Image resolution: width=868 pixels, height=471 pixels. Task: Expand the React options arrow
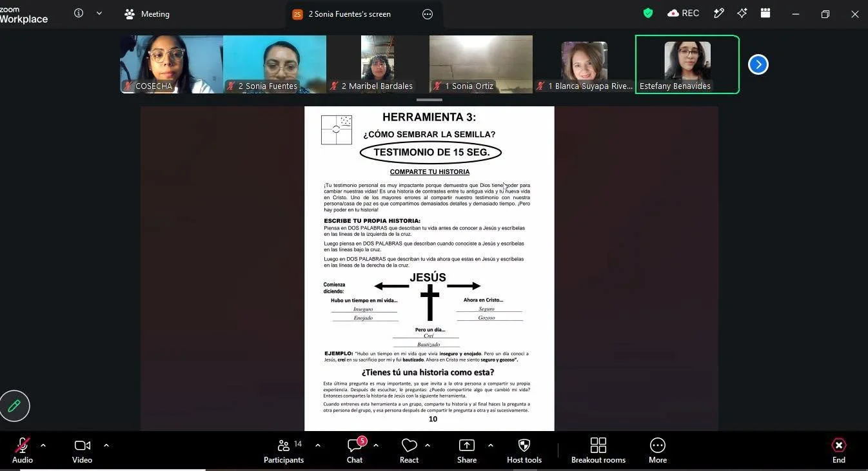point(427,445)
